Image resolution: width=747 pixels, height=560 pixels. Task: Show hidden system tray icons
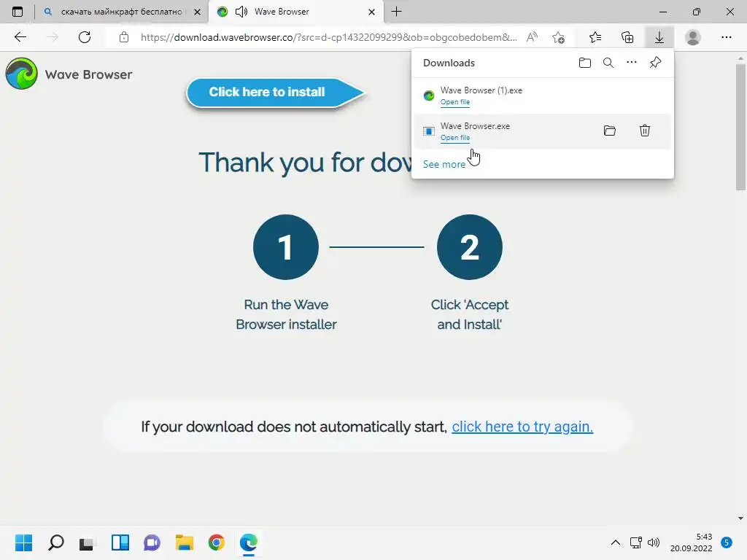click(x=616, y=542)
